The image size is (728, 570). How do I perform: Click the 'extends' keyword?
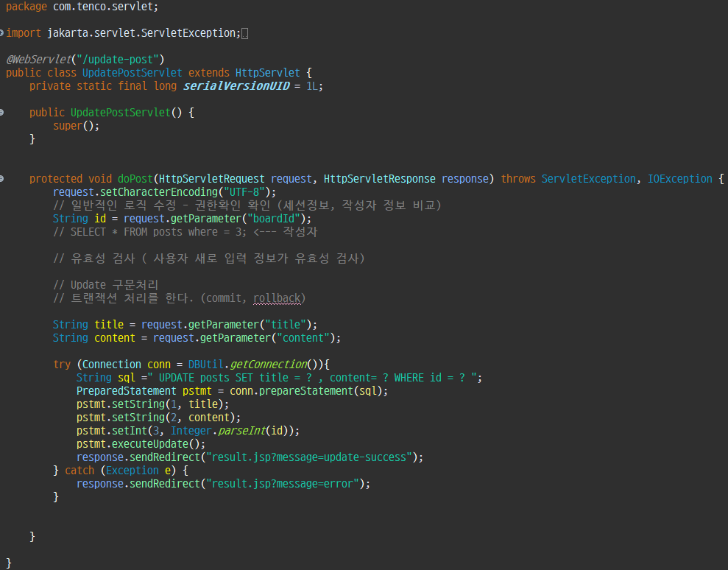pos(208,73)
